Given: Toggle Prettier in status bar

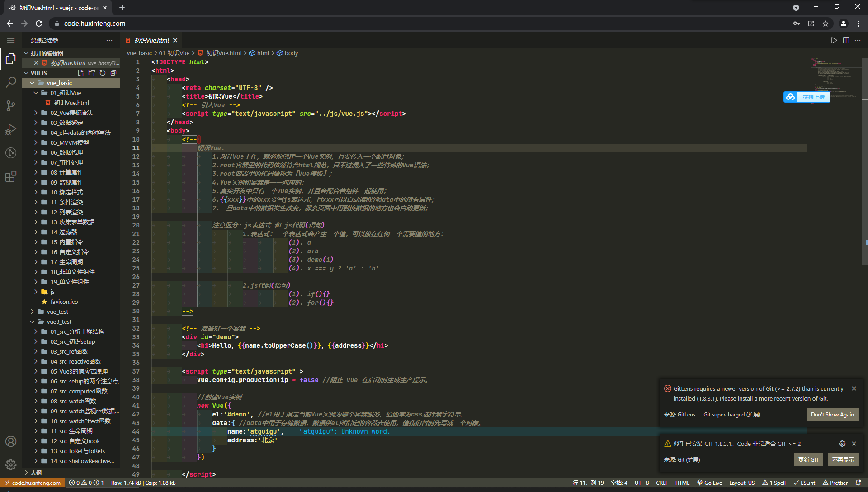Looking at the screenshot, I should point(835,483).
